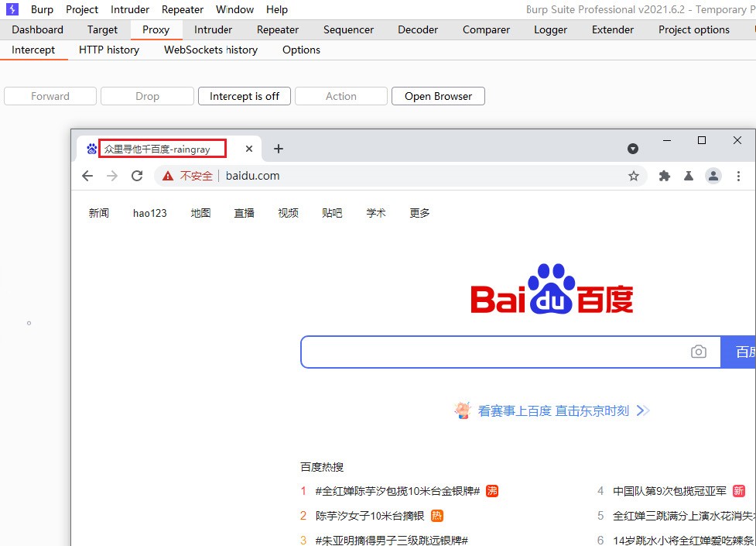
Task: Click the mascot icon beside the Tokyo banner
Action: pos(463,410)
